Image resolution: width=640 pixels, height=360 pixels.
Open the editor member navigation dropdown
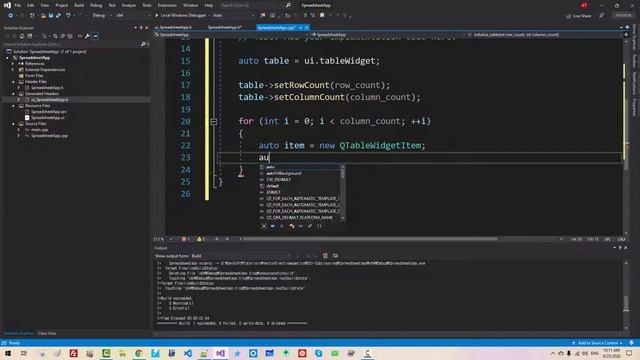point(544,35)
